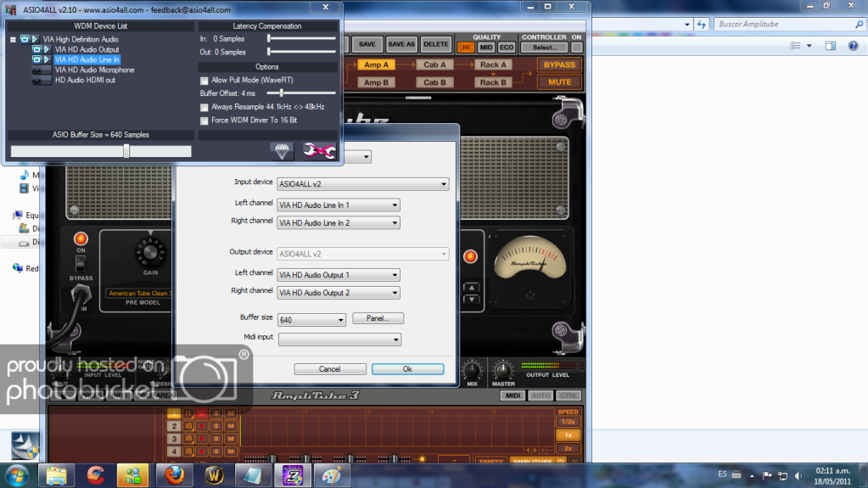The width and height of the screenshot is (868, 488).
Task: Select VIA HD Audio Output in device list
Action: click(87, 50)
